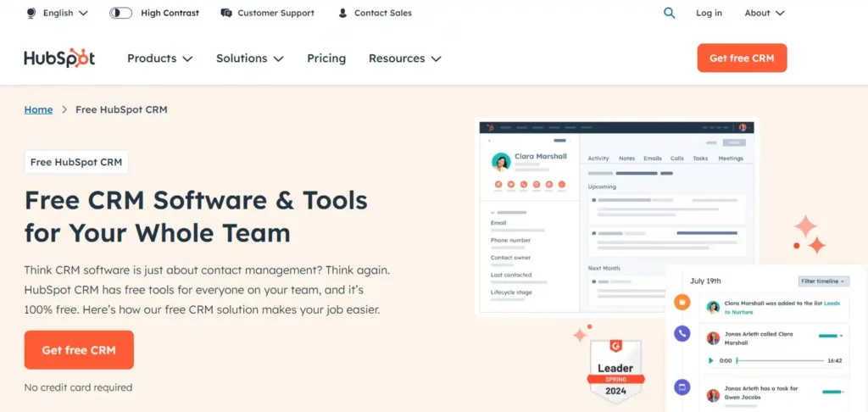Click the search magnifier icon
The width and height of the screenshot is (868, 412).
pyautogui.click(x=670, y=13)
